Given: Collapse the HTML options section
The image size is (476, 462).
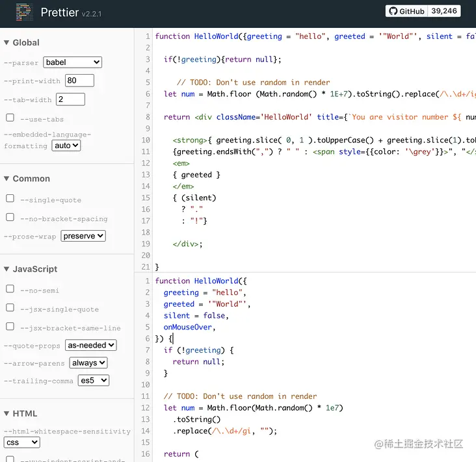Looking at the screenshot, I should pos(20,414).
